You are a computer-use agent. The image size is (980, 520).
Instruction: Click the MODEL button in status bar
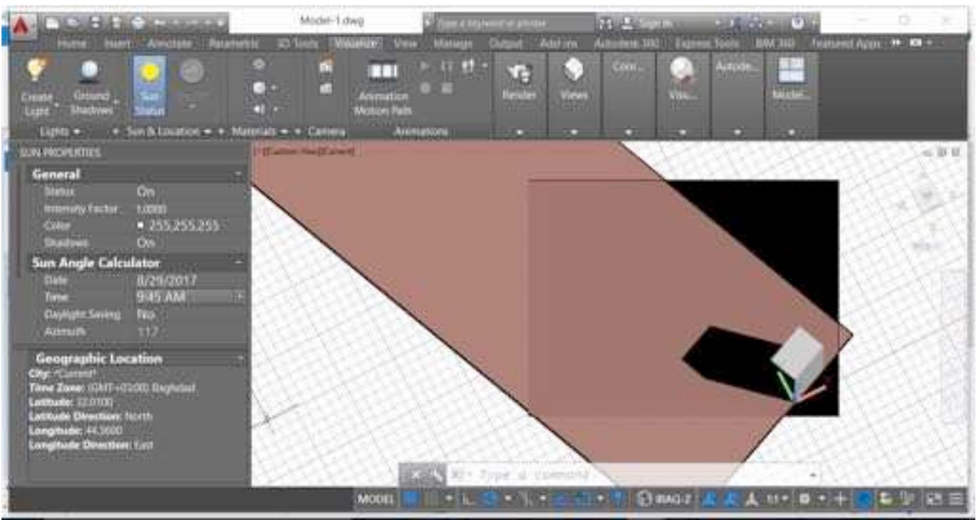tap(375, 499)
